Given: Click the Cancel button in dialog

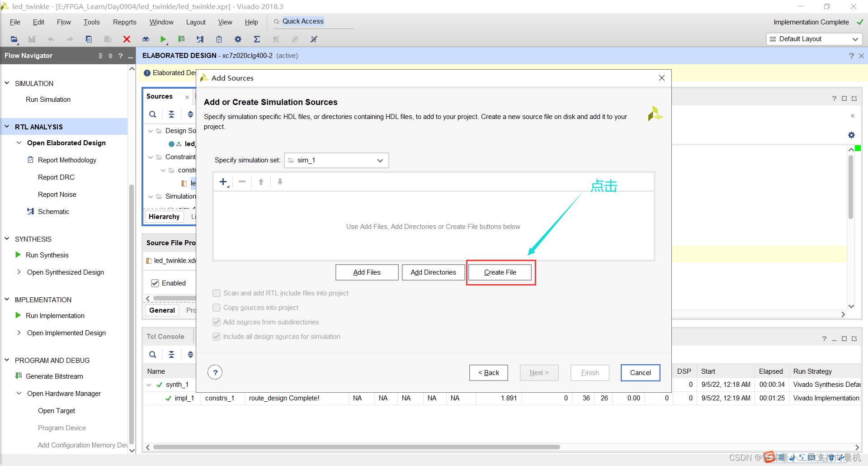Looking at the screenshot, I should 641,373.
